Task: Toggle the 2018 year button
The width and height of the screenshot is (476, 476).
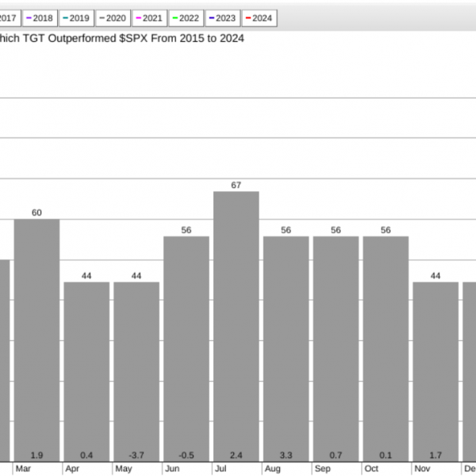Action: pyautogui.click(x=40, y=18)
